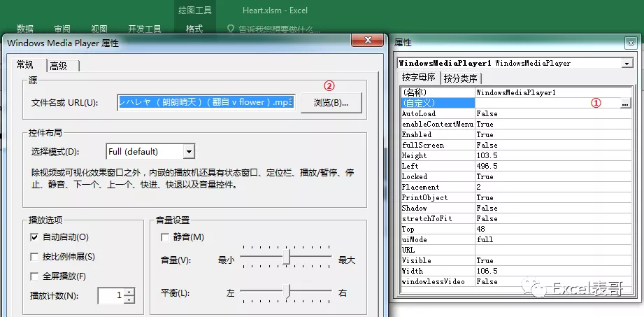Image resolution: width=644 pixels, height=317 pixels.
Task: Close the 属性 properties panel
Action: 631,43
